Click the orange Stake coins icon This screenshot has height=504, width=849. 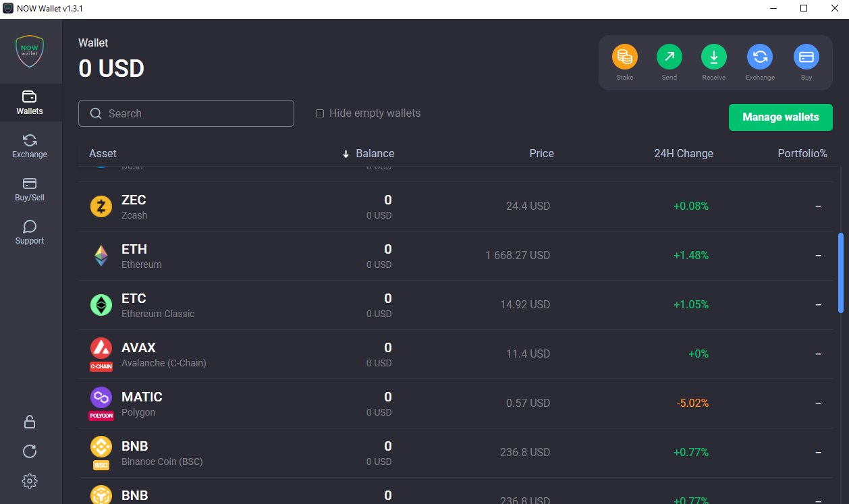(x=625, y=57)
